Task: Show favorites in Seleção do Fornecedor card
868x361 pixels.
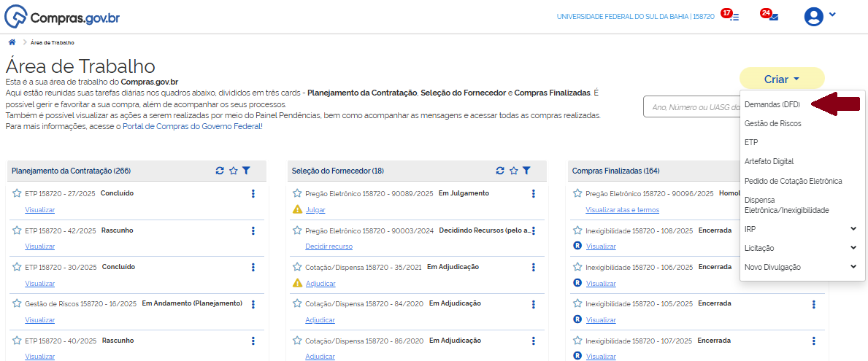Action: 513,171
